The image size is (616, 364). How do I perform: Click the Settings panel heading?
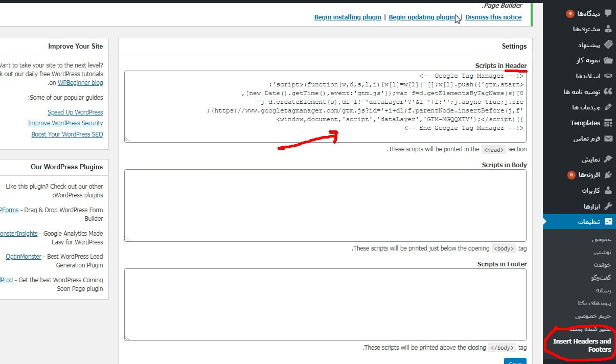(x=514, y=46)
